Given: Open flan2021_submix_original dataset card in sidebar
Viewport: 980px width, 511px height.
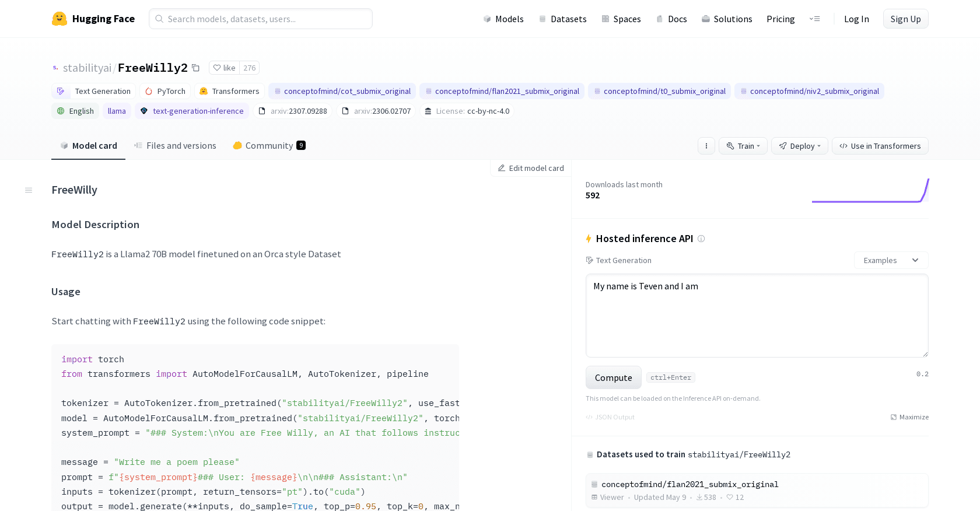Looking at the screenshot, I should [x=757, y=491].
